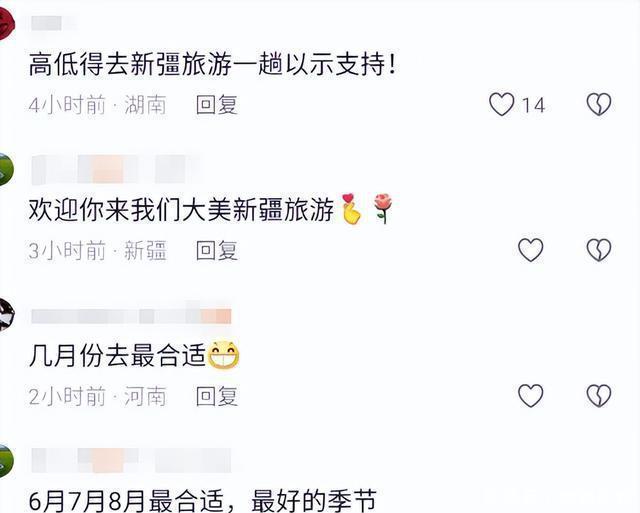Dislike the Hunan comment about supporting Xinjiang
This screenshot has height=513, width=640.
pyautogui.click(x=599, y=104)
